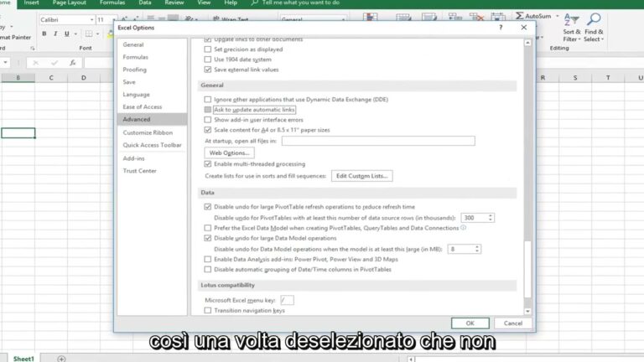
Task: Open the Formulas ribbon tab
Action: click(112, 3)
